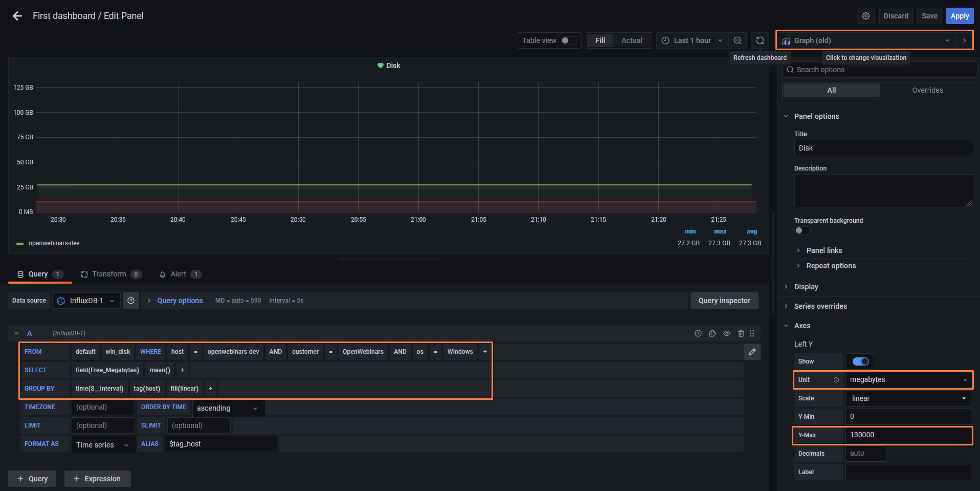The height and width of the screenshot is (491, 980).
Task: Open dashboard settings with the gear icon
Action: (866, 15)
